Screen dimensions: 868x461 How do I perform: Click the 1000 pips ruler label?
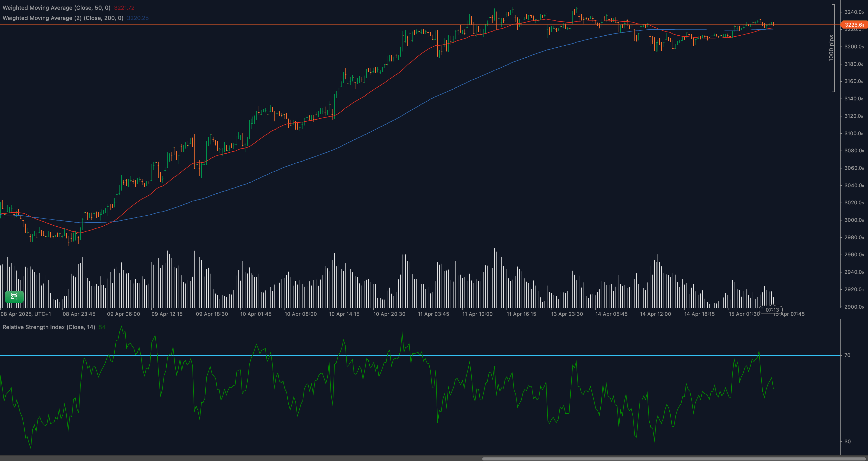(x=831, y=48)
